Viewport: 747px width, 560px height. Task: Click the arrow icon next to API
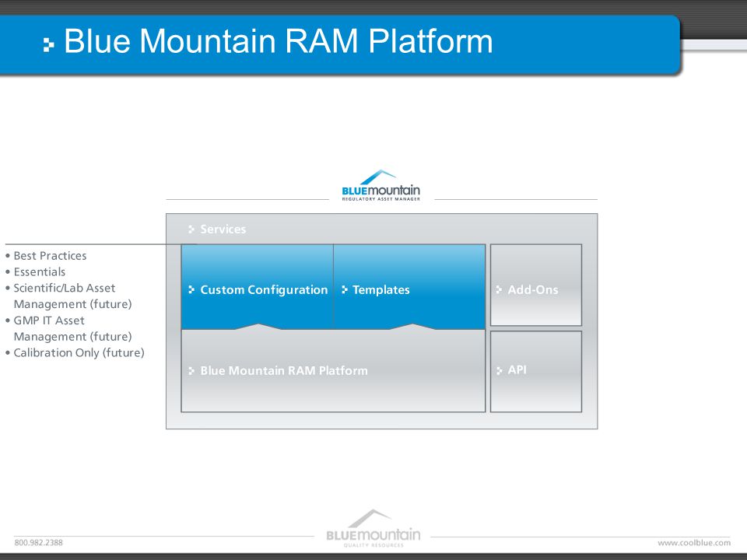click(499, 370)
